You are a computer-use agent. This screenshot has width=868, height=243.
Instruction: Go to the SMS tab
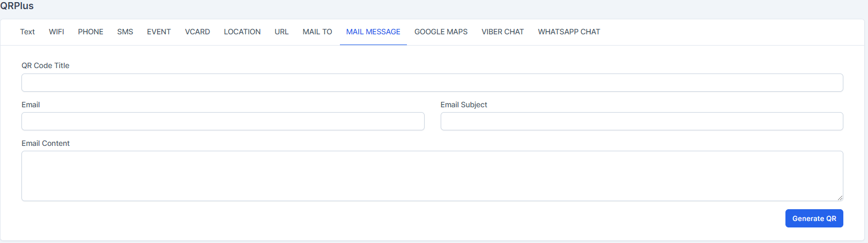[x=125, y=32]
